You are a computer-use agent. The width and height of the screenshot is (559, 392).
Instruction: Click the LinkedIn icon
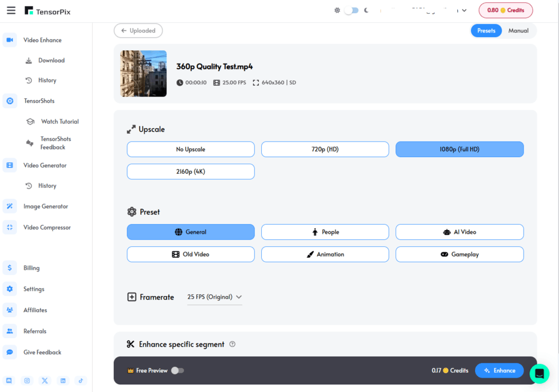pyautogui.click(x=63, y=381)
